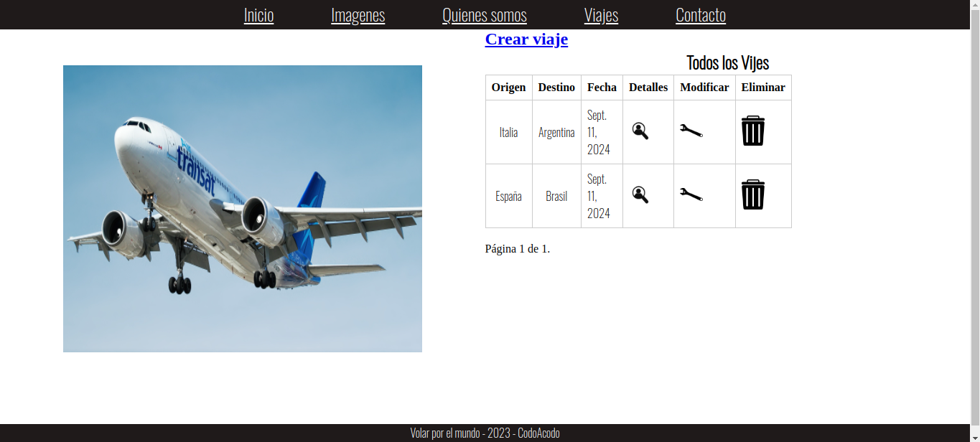
Task: View details of the España to Brasil trip
Action: coord(641,194)
